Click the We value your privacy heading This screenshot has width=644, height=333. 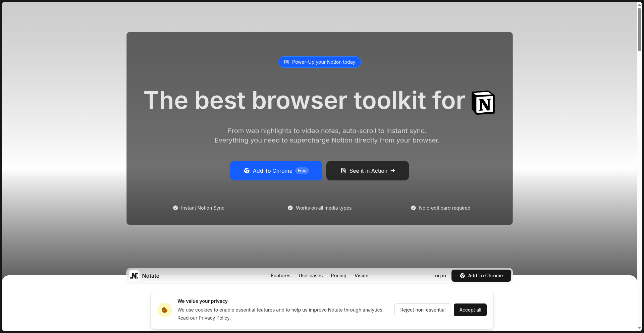click(203, 301)
